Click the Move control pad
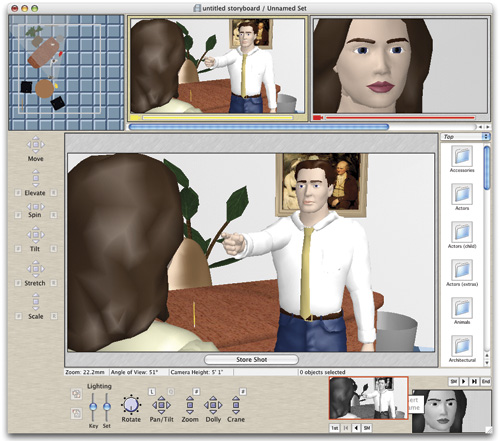500x441 pixels. [36, 144]
